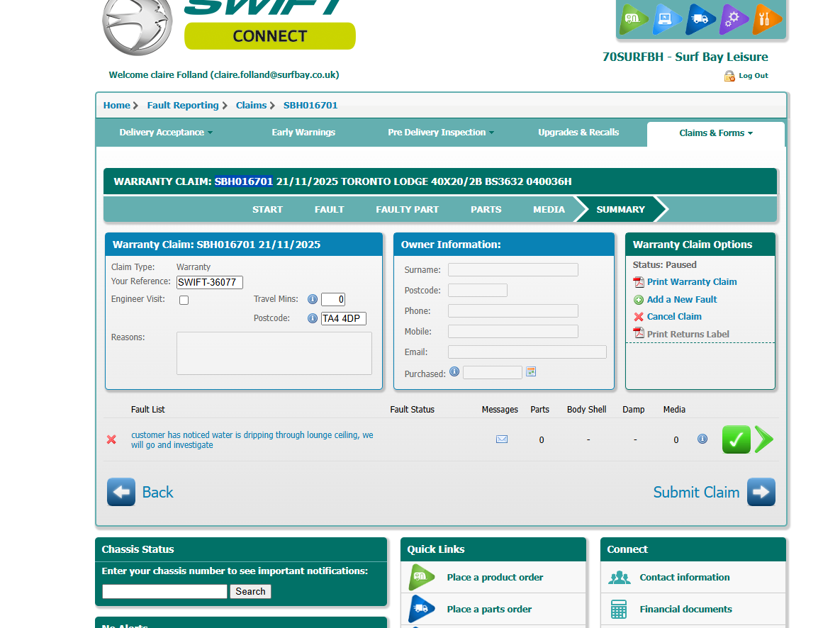Click the Home breadcrumb link
Screen dimensions: 840x628
[117, 106]
